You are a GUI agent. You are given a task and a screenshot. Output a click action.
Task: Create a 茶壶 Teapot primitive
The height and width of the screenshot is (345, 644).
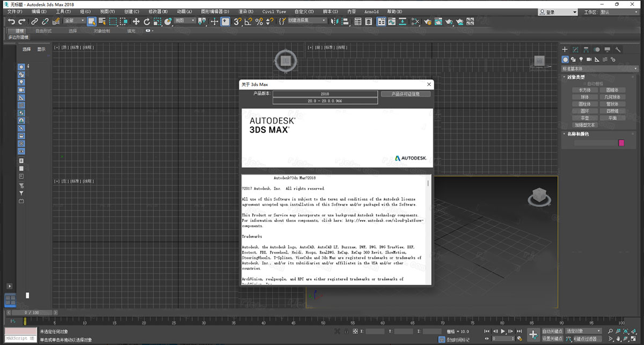[585, 117]
